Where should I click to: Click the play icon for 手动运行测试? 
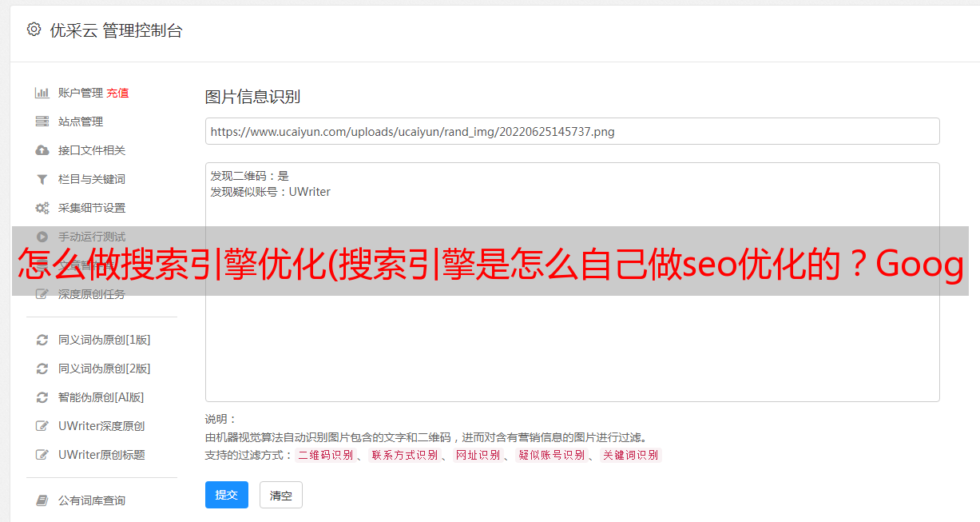click(42, 237)
